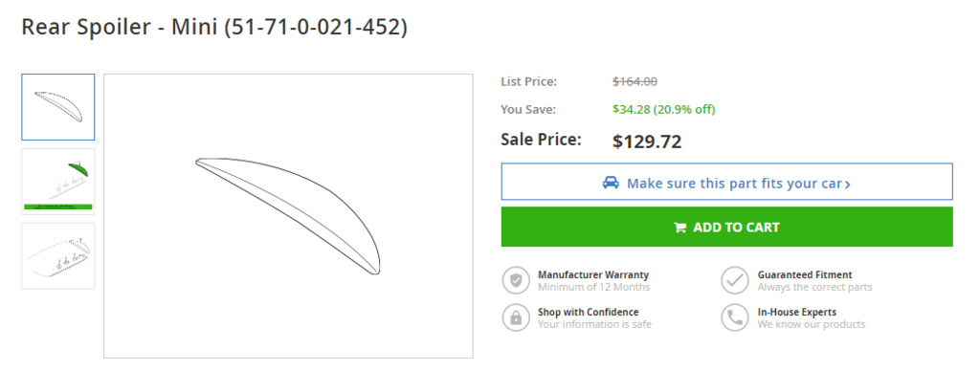Click 'Make sure this part fits your car'
This screenshot has width=980, height=392.
click(733, 183)
